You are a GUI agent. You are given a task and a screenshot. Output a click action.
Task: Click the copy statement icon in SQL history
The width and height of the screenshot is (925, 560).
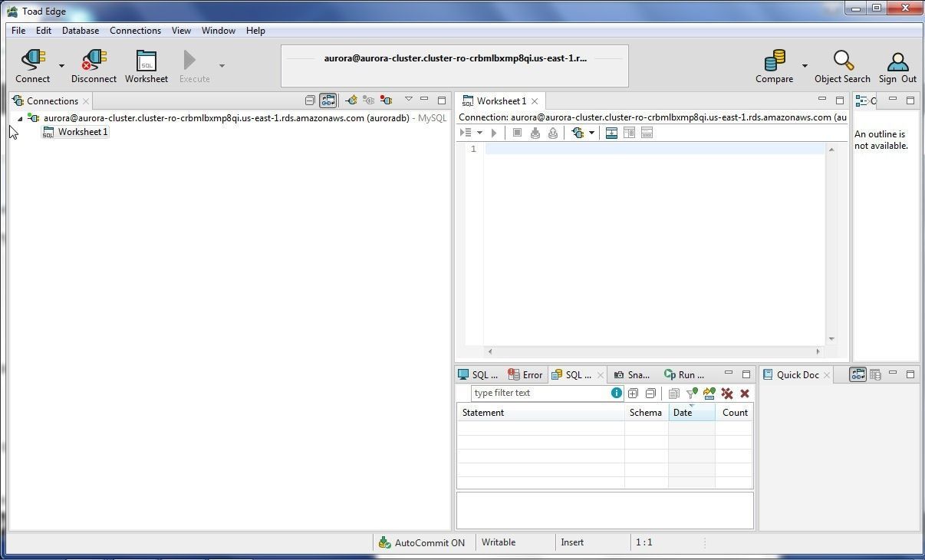[x=673, y=394]
